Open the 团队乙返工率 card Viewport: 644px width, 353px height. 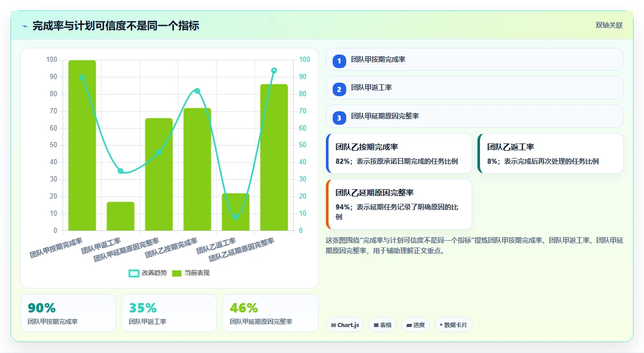tap(550, 153)
